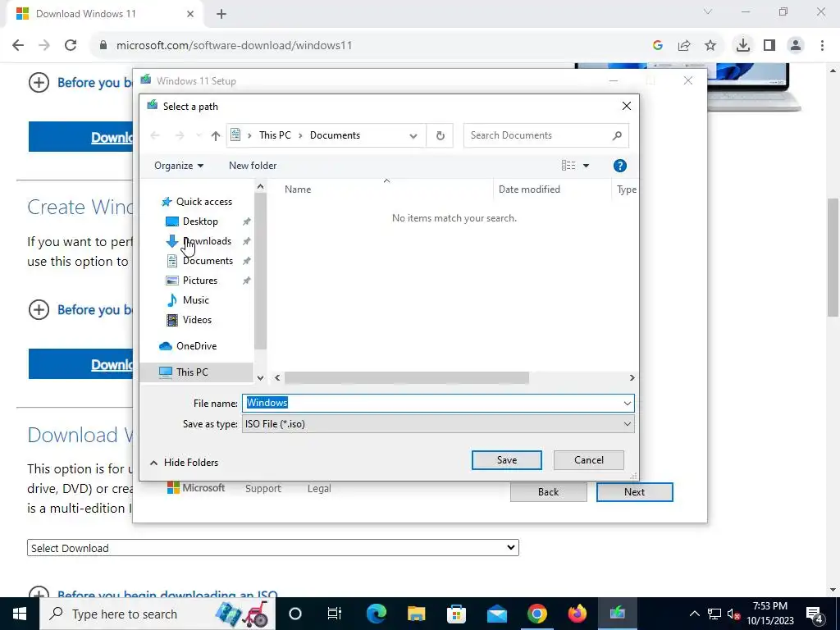The image size is (840, 630).
Task: Share this page icon in Chrome
Action: click(x=684, y=46)
